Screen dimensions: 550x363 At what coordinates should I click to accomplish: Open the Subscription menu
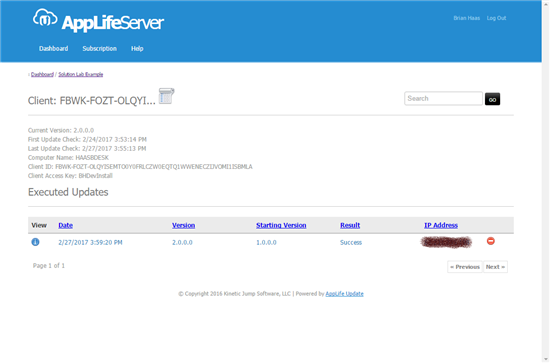point(100,48)
